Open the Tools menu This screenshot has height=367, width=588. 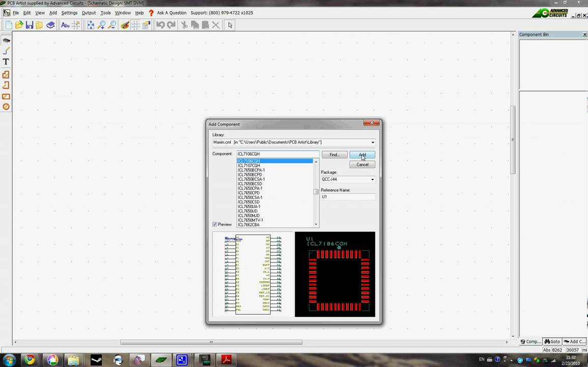(105, 13)
